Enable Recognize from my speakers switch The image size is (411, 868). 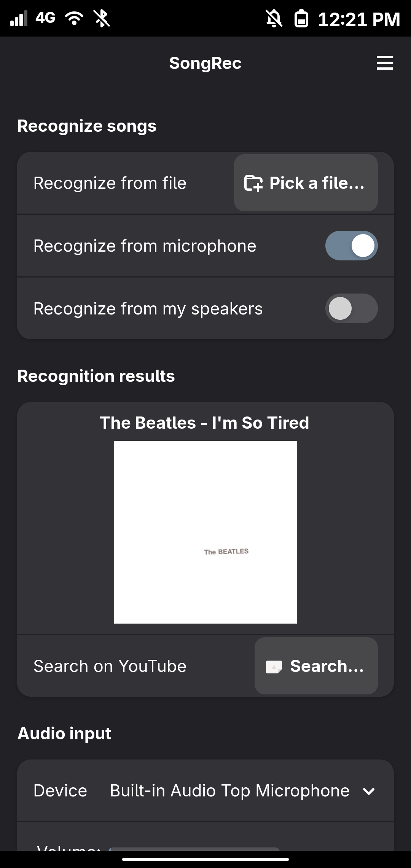click(x=351, y=308)
